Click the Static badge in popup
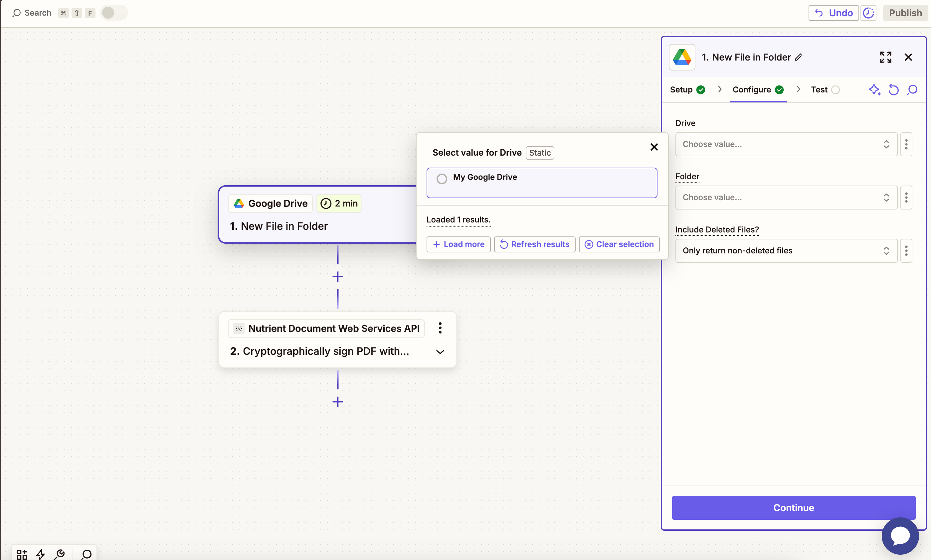This screenshot has width=931, height=560. [x=540, y=152]
